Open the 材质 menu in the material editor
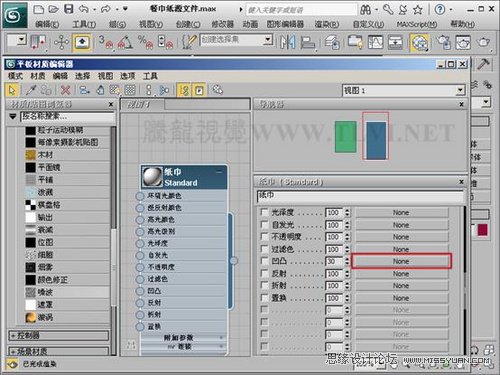 pos(38,76)
